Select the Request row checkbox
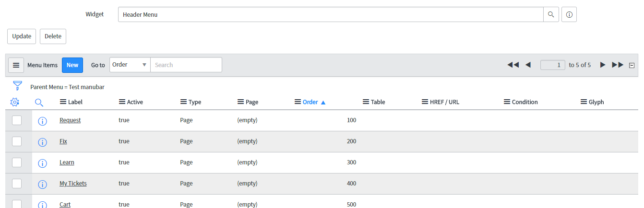 tap(17, 120)
